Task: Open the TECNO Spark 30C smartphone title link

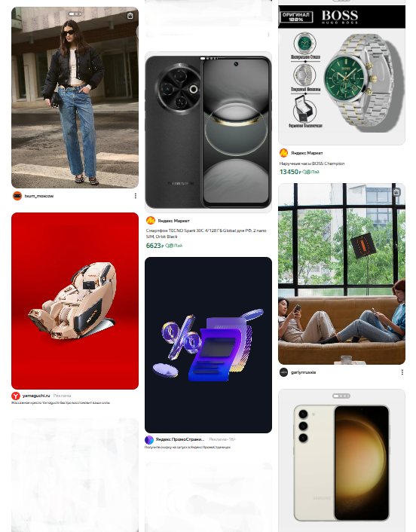Action: click(x=206, y=234)
